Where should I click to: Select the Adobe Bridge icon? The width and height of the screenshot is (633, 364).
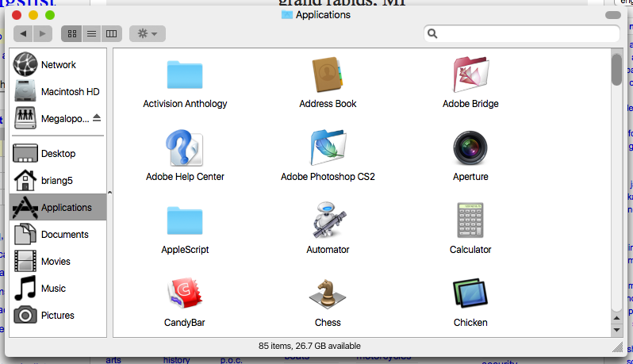click(470, 75)
